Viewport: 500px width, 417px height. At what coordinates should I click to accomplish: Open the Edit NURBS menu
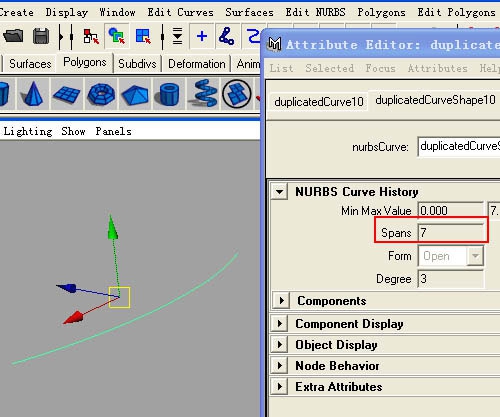(x=315, y=13)
